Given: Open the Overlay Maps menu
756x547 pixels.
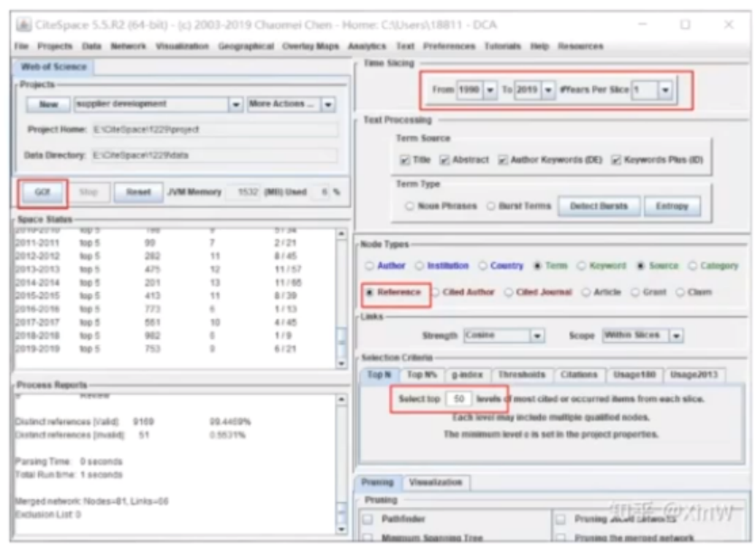Looking at the screenshot, I should (310, 46).
